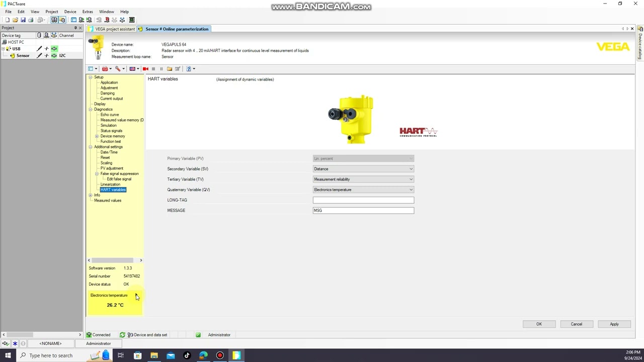Toggle the project tree view toolbar icon
Screen dimensions: 644x362
[x=54, y=20]
